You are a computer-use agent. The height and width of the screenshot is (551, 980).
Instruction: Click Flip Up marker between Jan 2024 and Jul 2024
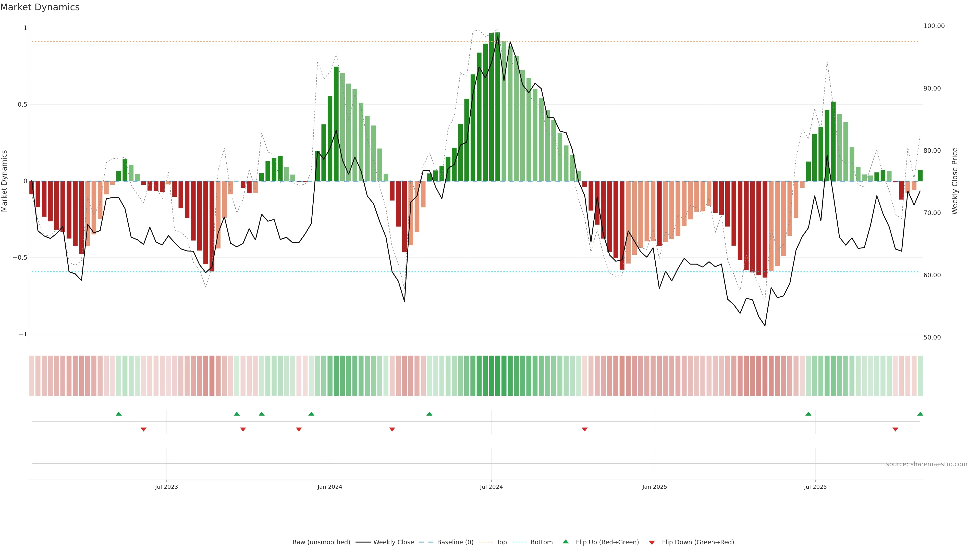pyautogui.click(x=430, y=414)
